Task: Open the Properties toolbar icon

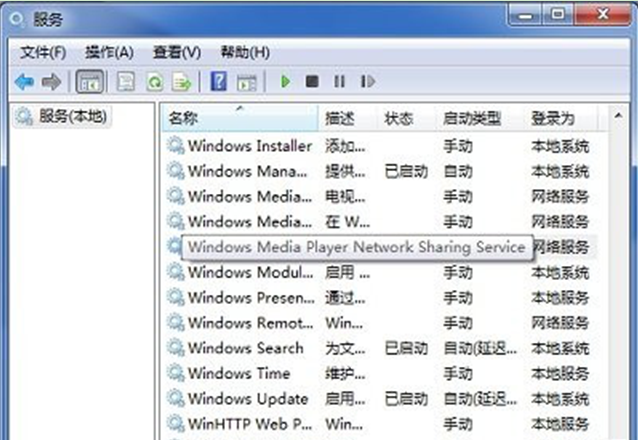Action: tap(126, 82)
